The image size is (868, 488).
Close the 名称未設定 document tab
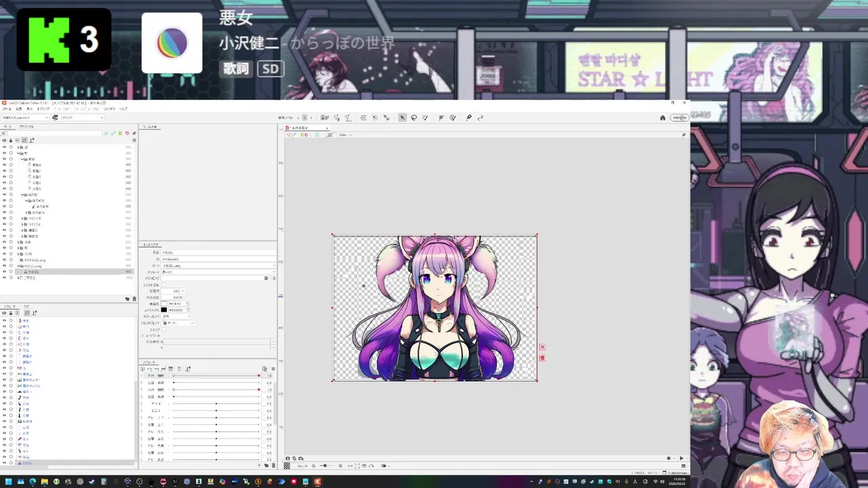pyautogui.click(x=327, y=128)
